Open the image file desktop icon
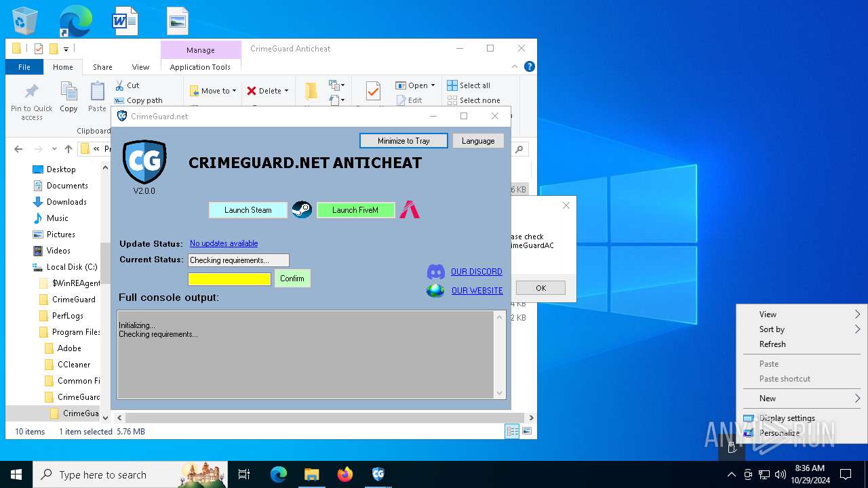Image resolution: width=868 pixels, height=488 pixels. pos(178,20)
